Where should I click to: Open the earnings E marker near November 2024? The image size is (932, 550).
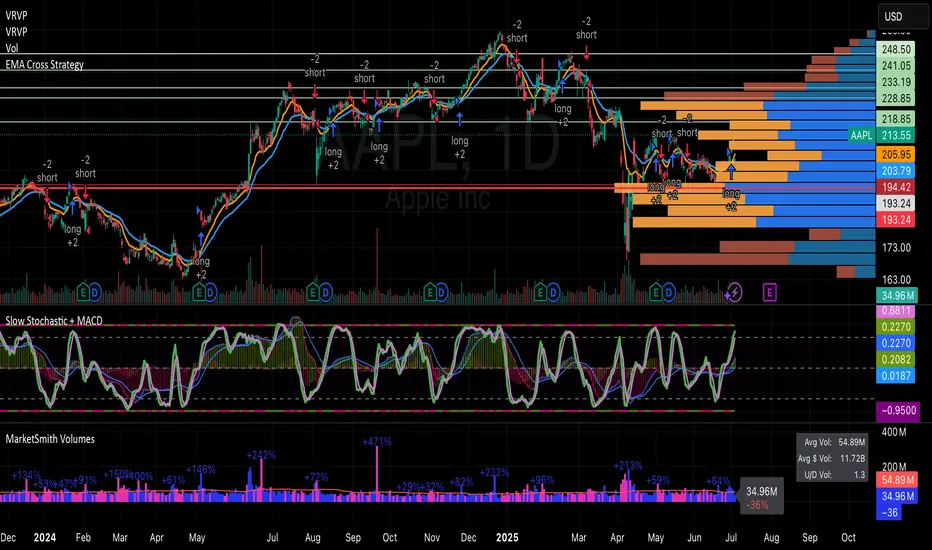430,293
